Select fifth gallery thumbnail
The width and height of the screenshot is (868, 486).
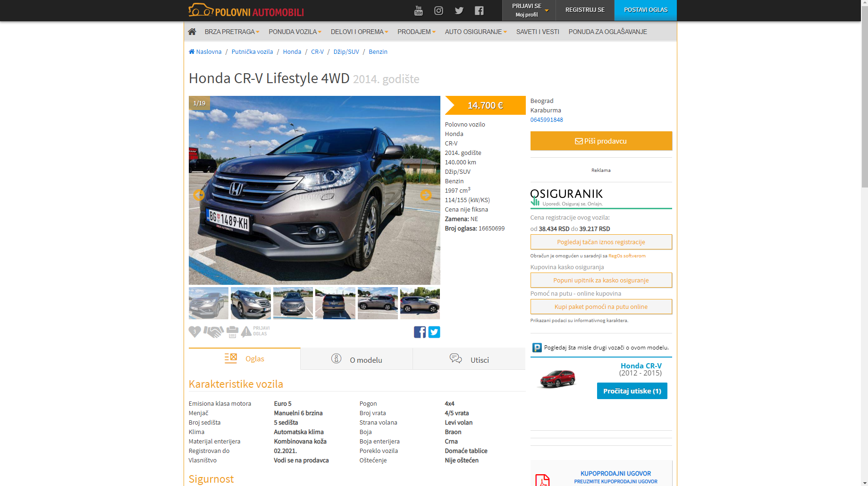[x=378, y=303]
